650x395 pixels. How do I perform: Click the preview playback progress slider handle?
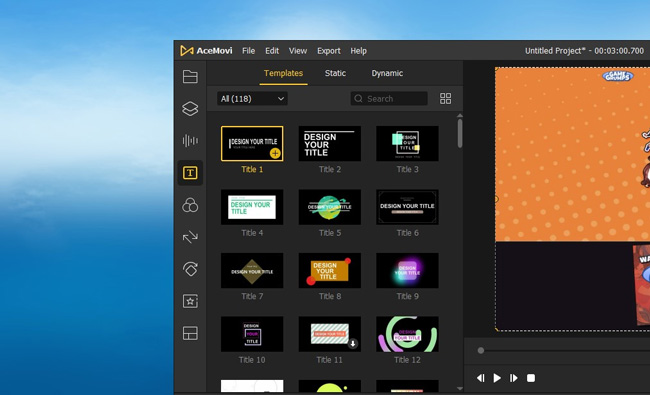tap(480, 351)
